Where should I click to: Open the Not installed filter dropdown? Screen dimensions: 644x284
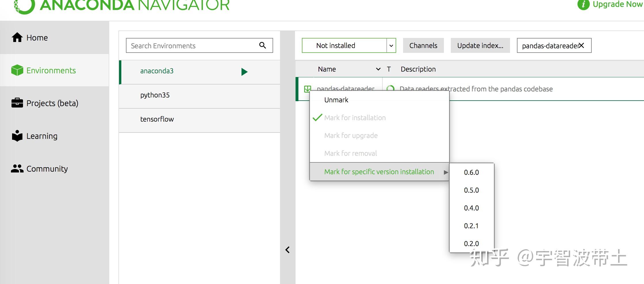391,45
